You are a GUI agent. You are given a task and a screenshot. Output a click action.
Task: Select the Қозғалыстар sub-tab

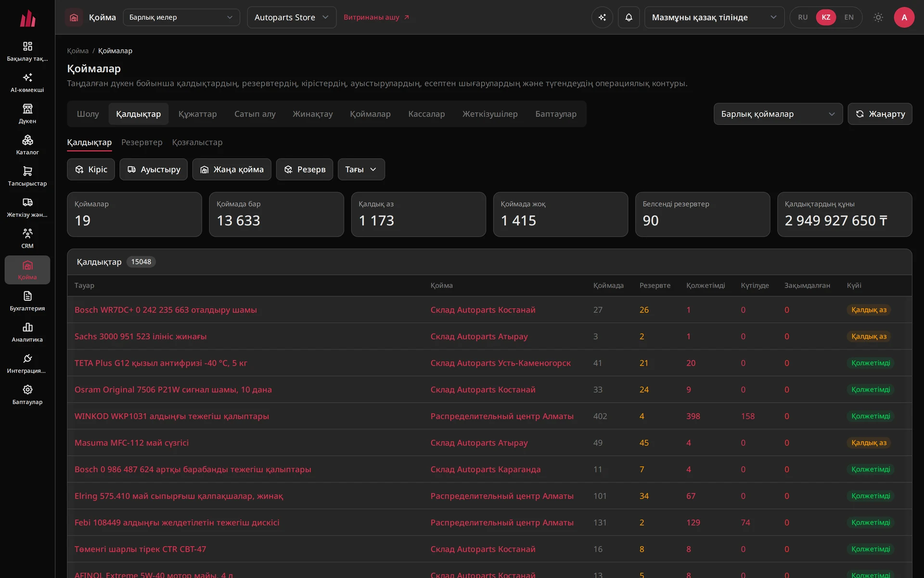coord(197,143)
